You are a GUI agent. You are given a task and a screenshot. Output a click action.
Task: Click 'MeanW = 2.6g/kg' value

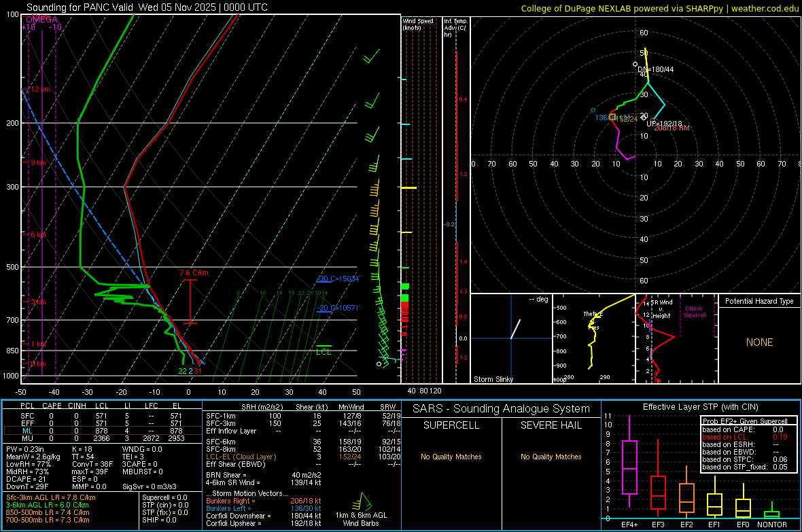(x=33, y=457)
